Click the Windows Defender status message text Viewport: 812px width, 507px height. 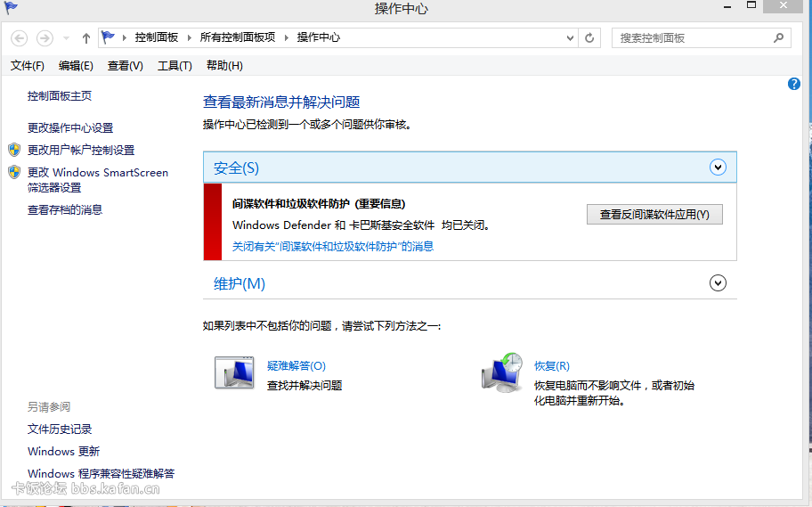361,225
